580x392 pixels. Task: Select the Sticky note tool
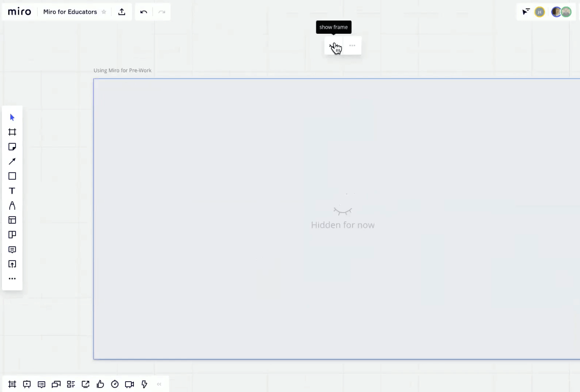[x=12, y=147]
